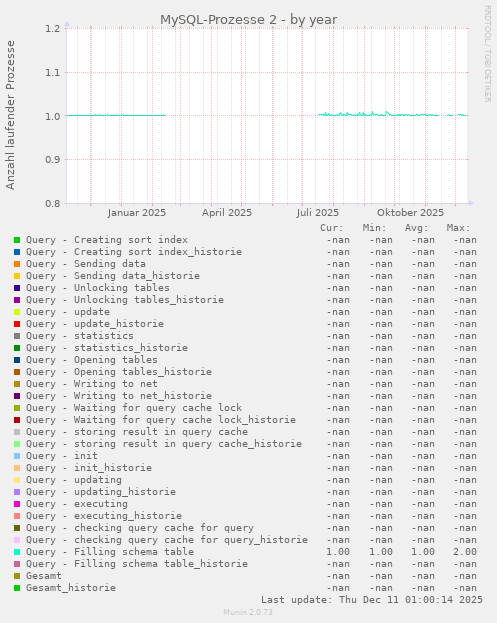Image resolution: width=497 pixels, height=623 pixels.
Task: Click the Query - updating label
Action: point(74,480)
